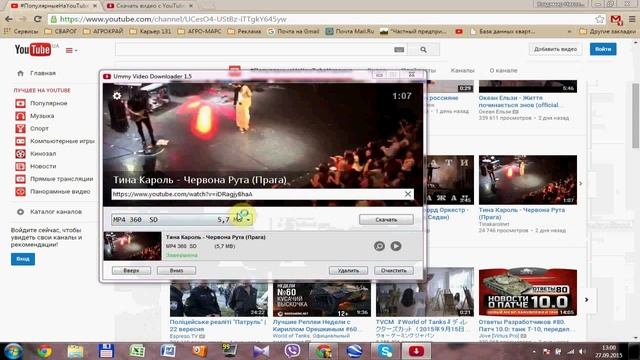Open Компьютерные игры in sidebar
The image size is (640, 360).
[x=62, y=141]
